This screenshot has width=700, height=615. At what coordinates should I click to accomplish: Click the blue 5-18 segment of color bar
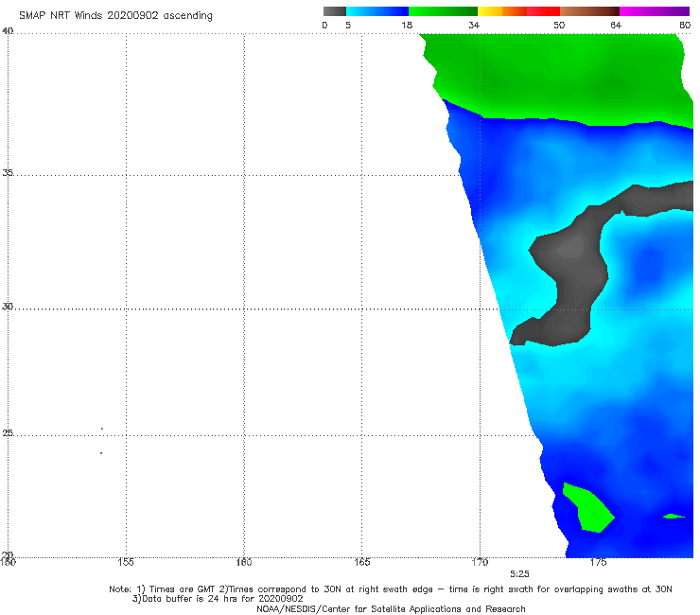click(x=377, y=11)
